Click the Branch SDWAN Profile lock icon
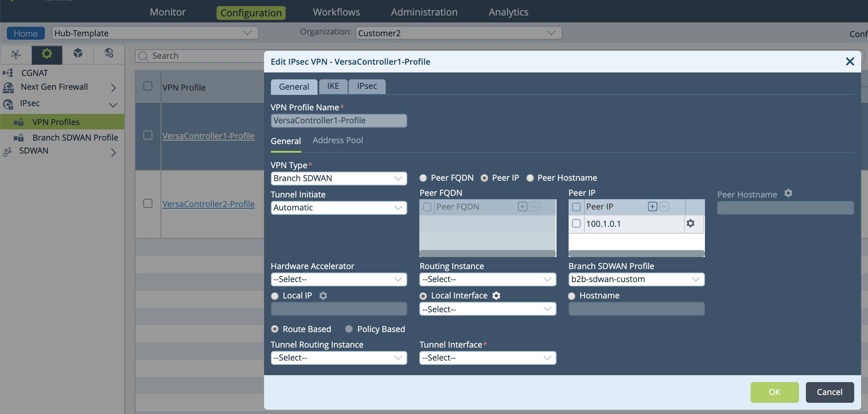Viewport: 868px width, 414px height. [19, 138]
